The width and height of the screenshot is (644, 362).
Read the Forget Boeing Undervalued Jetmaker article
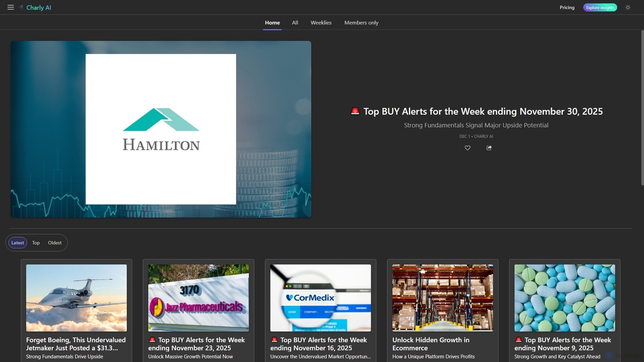(76, 344)
